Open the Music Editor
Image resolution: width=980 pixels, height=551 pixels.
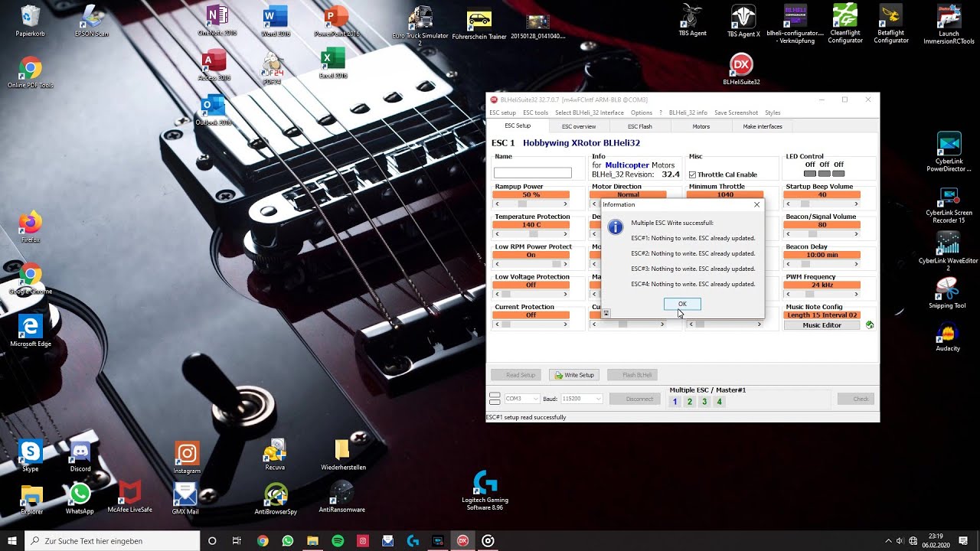point(822,325)
